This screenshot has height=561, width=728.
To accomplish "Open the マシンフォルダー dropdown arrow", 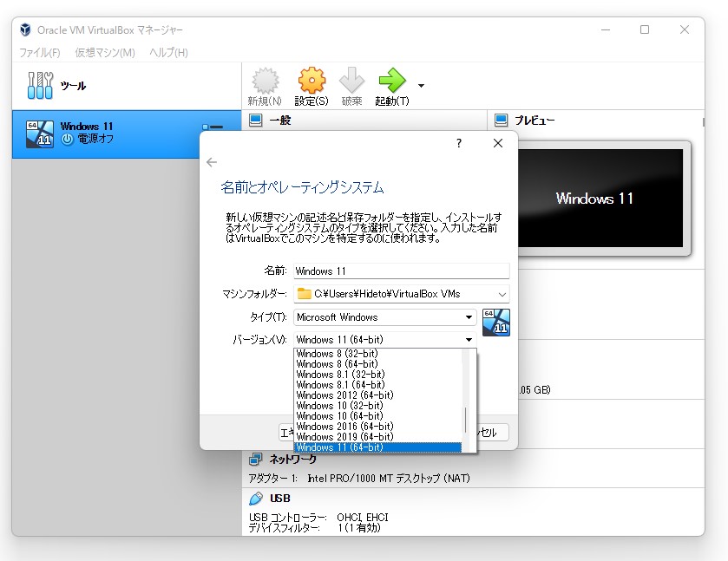I will coord(501,295).
